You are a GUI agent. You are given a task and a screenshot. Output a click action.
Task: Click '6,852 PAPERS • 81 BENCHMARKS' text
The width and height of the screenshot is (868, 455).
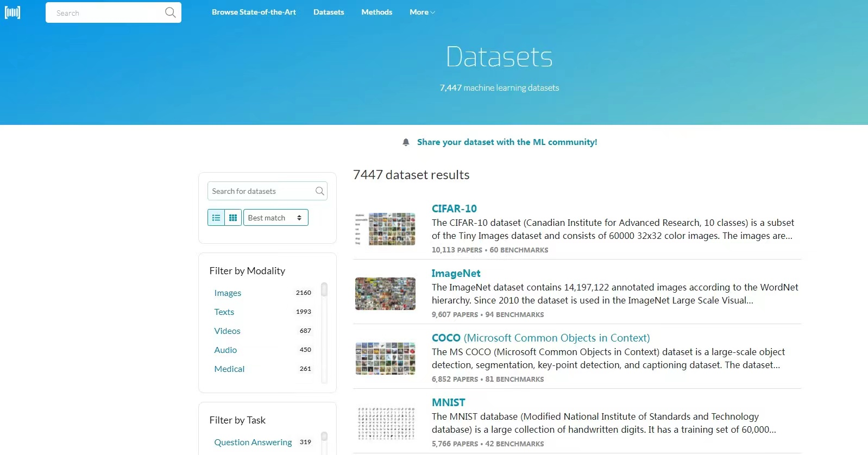click(x=488, y=380)
